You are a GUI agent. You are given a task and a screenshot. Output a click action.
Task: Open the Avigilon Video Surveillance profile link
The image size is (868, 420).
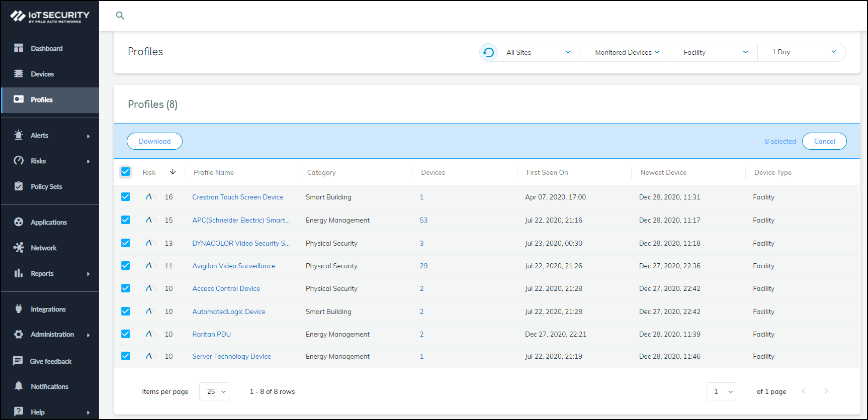(x=233, y=266)
